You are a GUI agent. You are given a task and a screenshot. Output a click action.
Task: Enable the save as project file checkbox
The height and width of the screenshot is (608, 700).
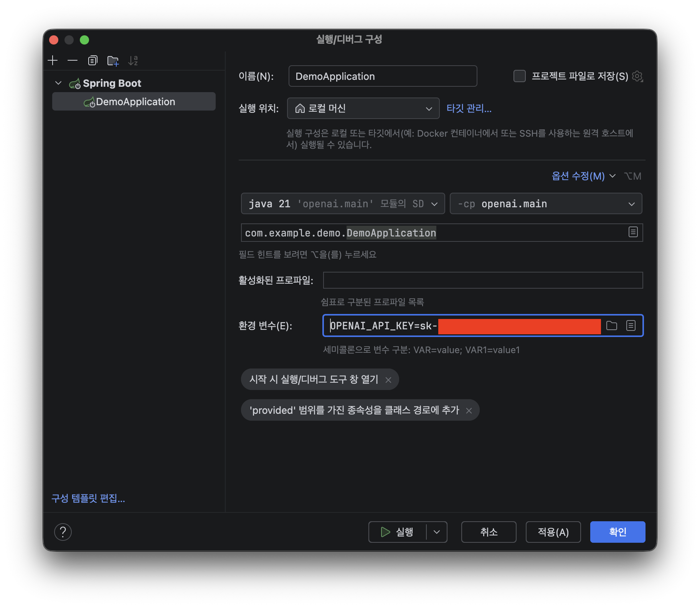519,76
